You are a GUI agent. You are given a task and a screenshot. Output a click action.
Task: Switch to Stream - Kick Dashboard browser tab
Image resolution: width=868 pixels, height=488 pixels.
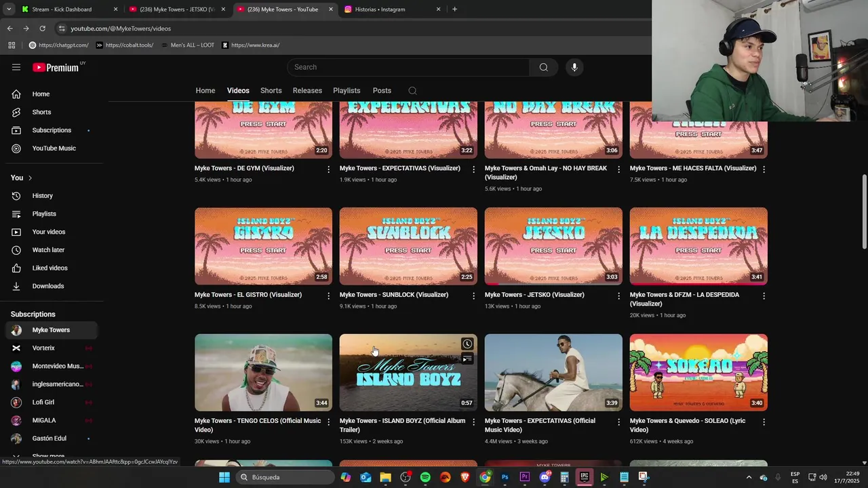pos(68,9)
